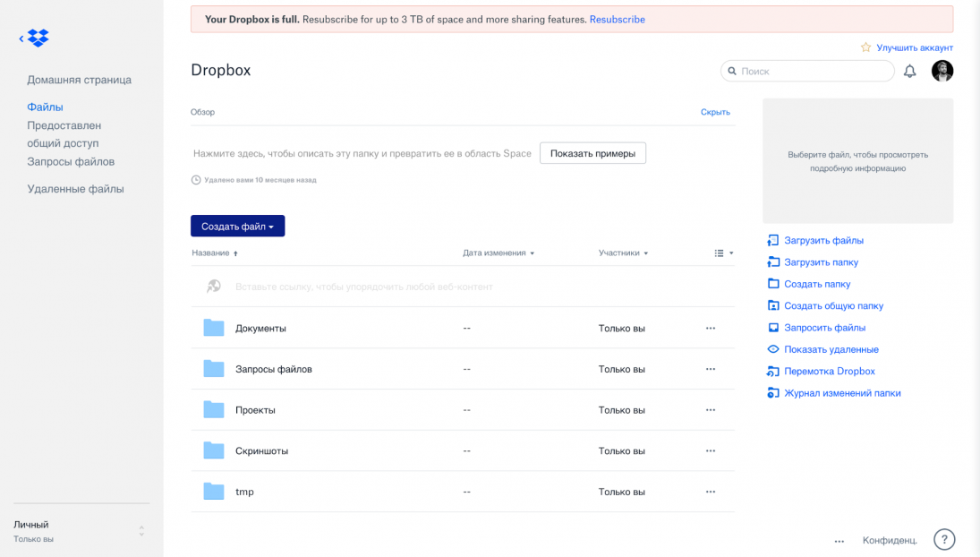Image resolution: width=980 pixels, height=557 pixels.
Task: Click the help question mark icon
Action: coord(943,539)
